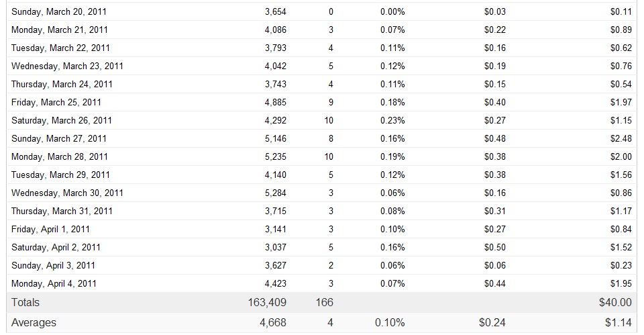Select the Saturday, March 26, 2011 date cell
644x335 pixels.
point(62,121)
